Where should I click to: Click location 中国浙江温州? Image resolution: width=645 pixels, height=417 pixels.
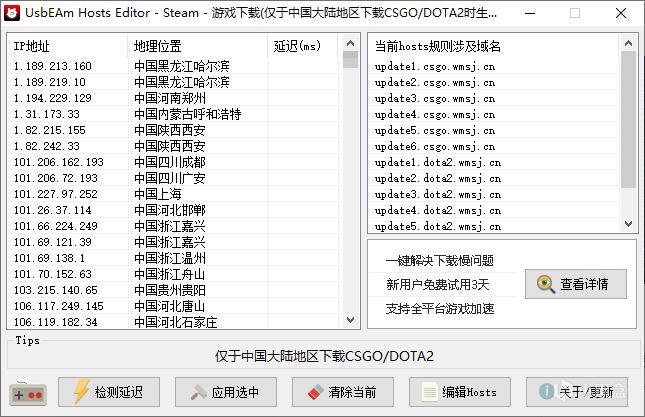tap(170, 258)
